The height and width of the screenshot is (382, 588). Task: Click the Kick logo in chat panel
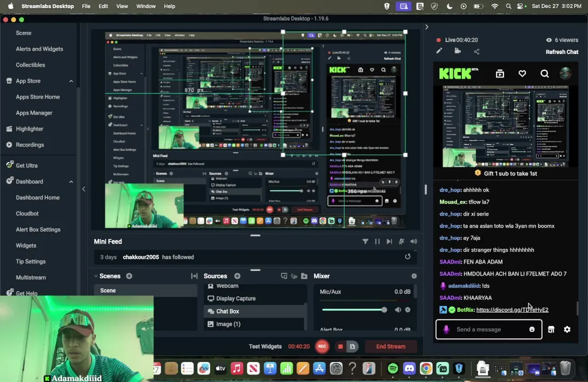coord(459,73)
